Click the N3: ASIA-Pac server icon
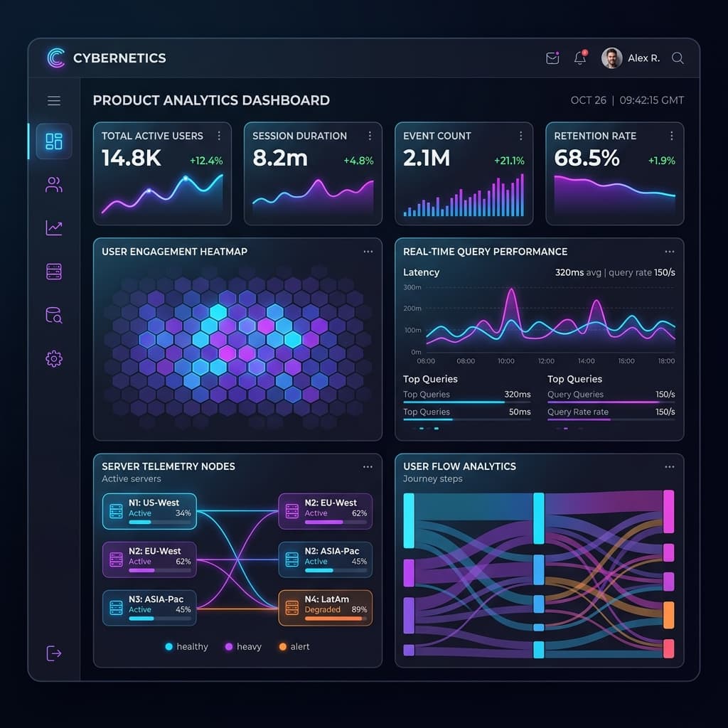The height and width of the screenshot is (728, 728). click(116, 608)
